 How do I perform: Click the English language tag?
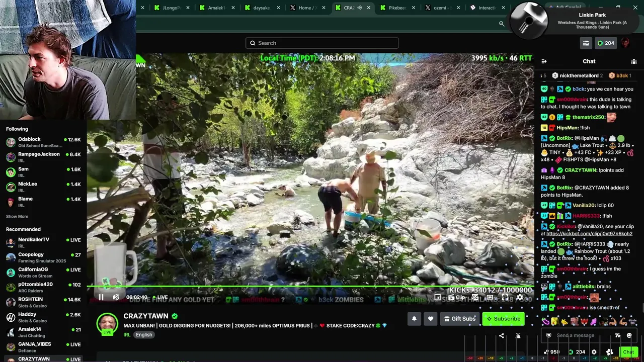144,335
